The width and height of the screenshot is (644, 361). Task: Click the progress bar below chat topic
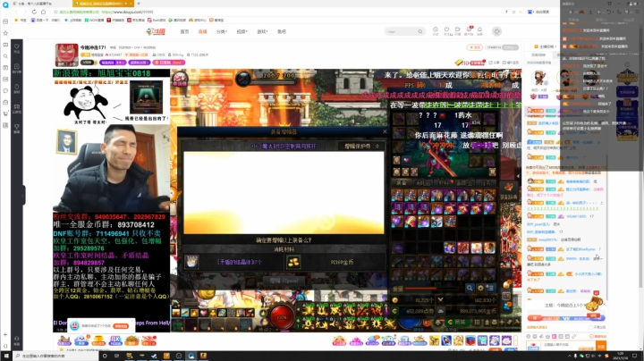tap(566, 318)
